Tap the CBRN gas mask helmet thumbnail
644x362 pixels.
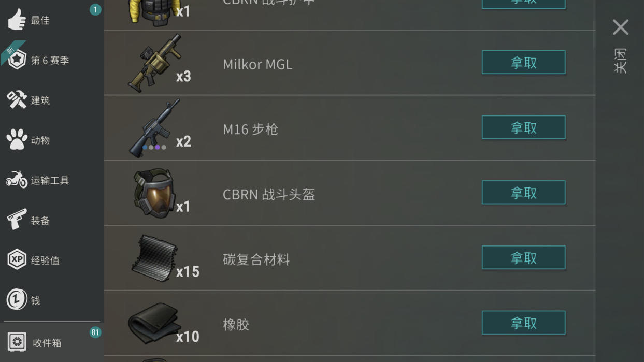coord(154,193)
